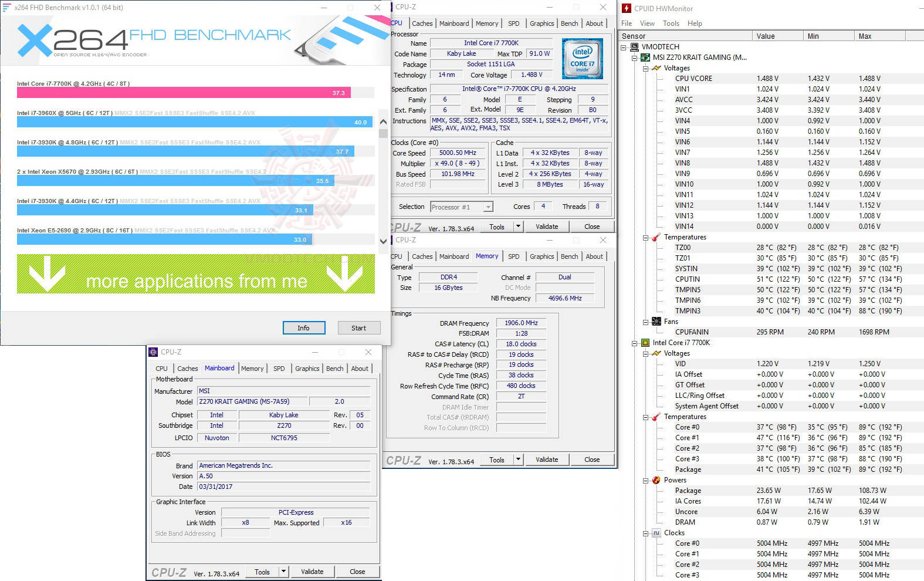
Task: Click the Core Speed value 5000.50 MHz
Action: click(458, 153)
